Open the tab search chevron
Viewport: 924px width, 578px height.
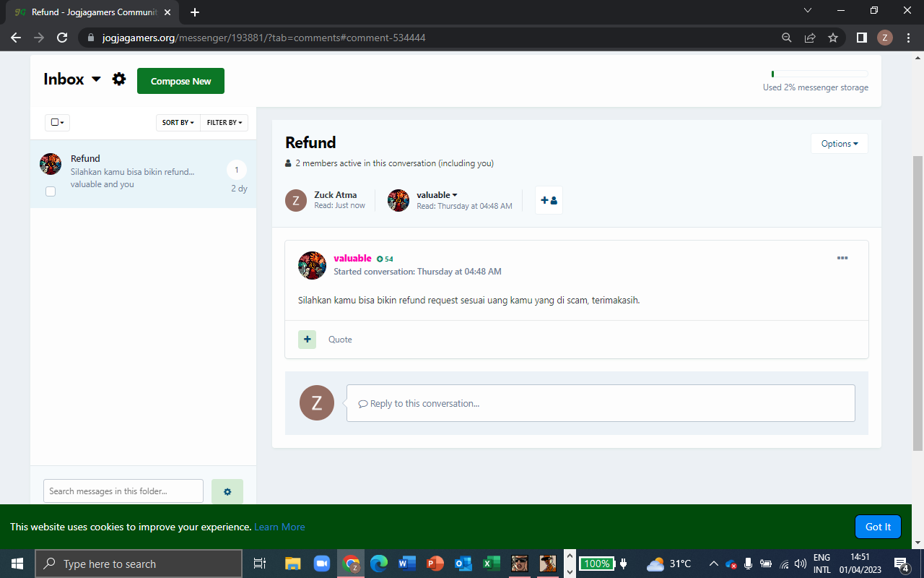(808, 10)
